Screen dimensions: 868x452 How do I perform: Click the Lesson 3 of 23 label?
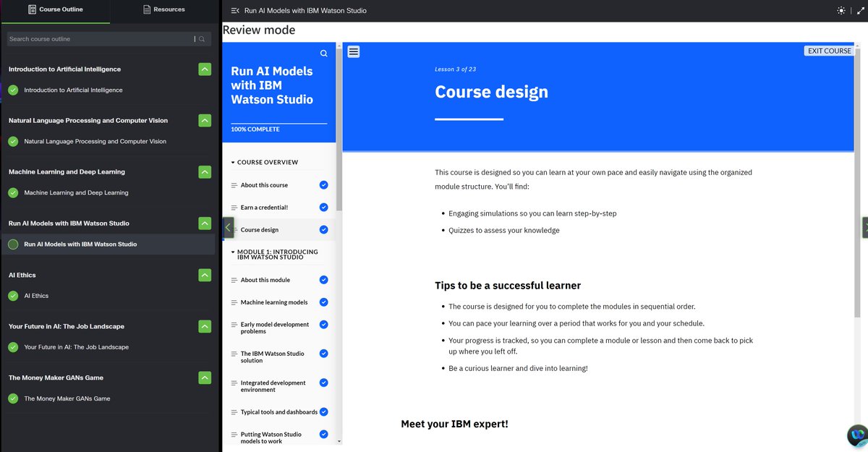pos(456,69)
